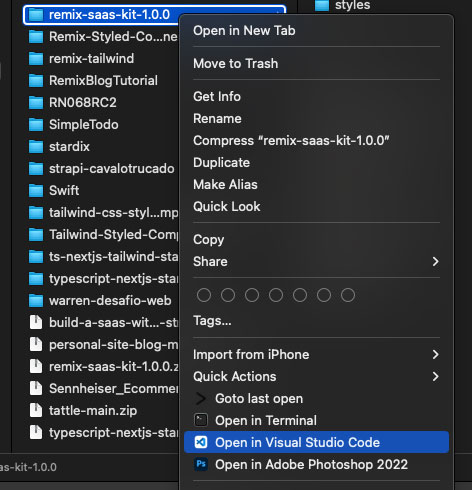Choose Open in Adobe Photoshop 2022
The image size is (472, 490).
[316, 464]
